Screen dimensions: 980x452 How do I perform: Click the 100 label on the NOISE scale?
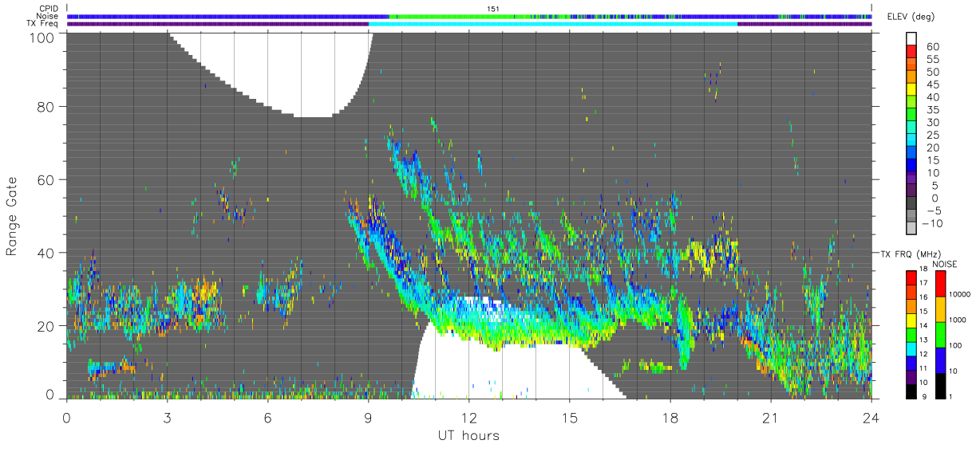[x=957, y=346]
